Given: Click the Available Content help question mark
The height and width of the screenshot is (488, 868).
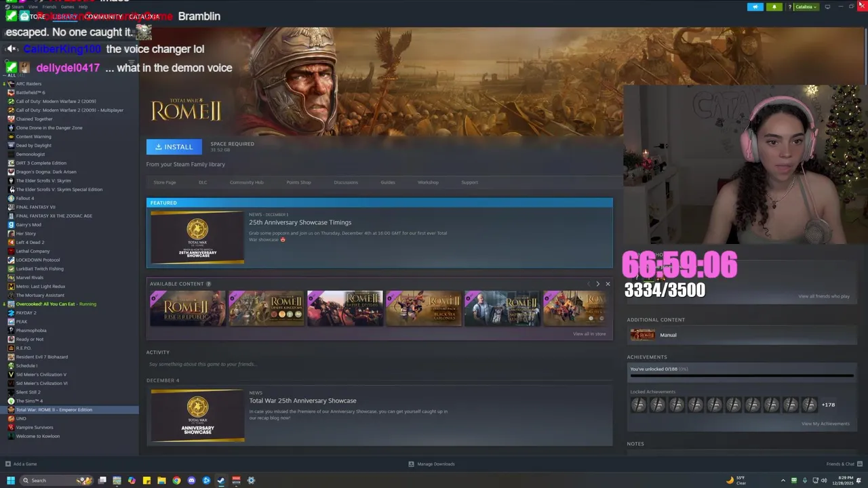Looking at the screenshot, I should [x=208, y=284].
